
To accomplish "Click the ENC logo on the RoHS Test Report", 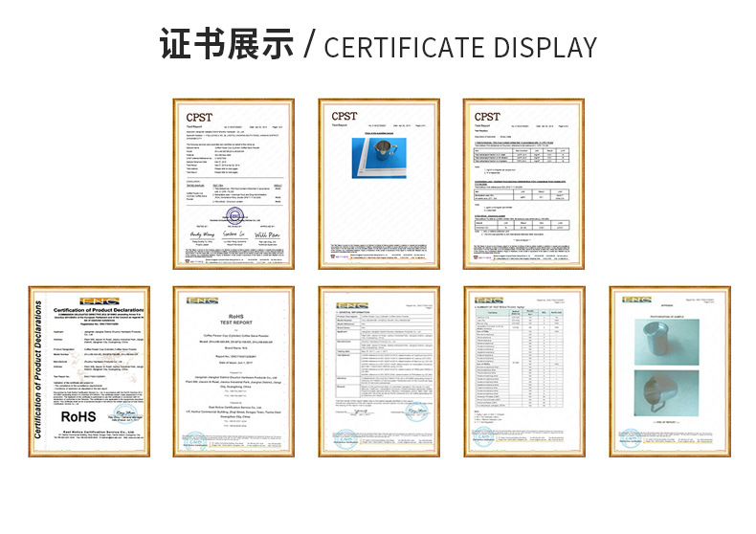I will 203,300.
